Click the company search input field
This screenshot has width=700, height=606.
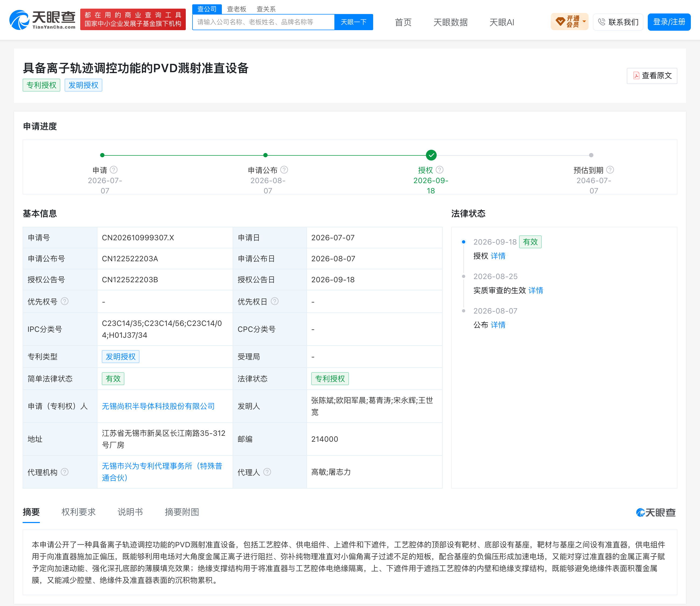[263, 22]
